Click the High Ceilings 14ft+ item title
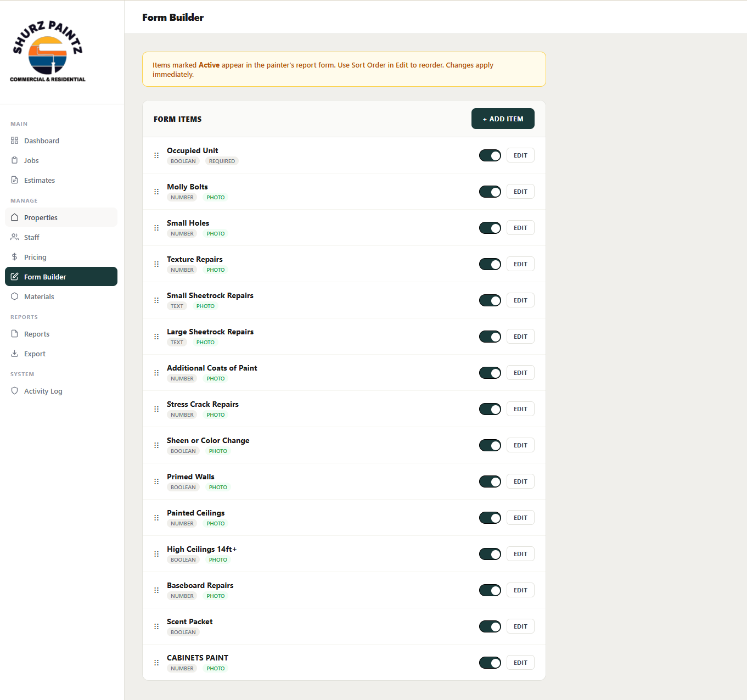 [202, 549]
